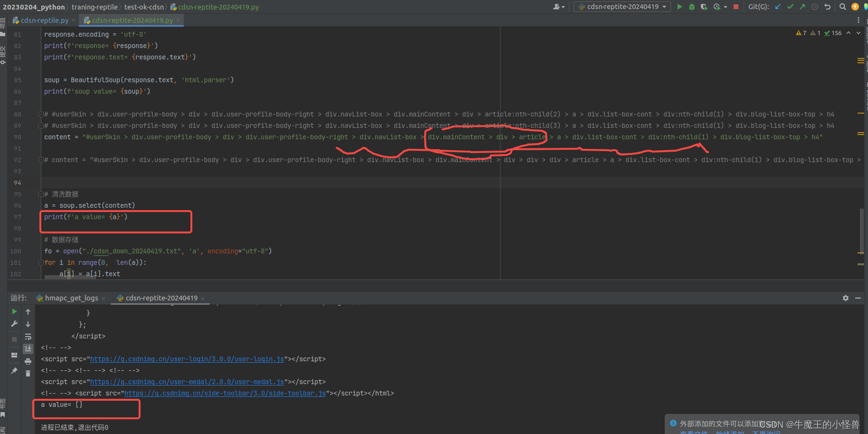Run with coverage using the shield icon
This screenshot has height=434, width=868.
(704, 7)
